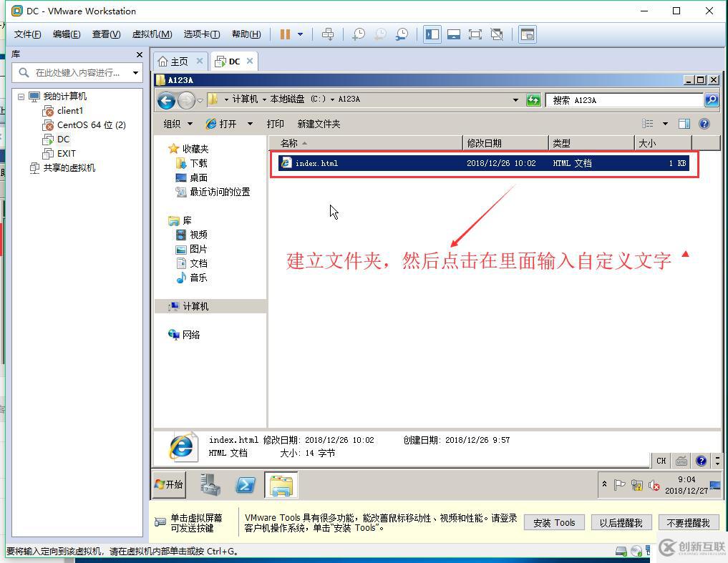Click the 搜索 A123A search box
This screenshot has width=728, height=563.
coord(624,100)
